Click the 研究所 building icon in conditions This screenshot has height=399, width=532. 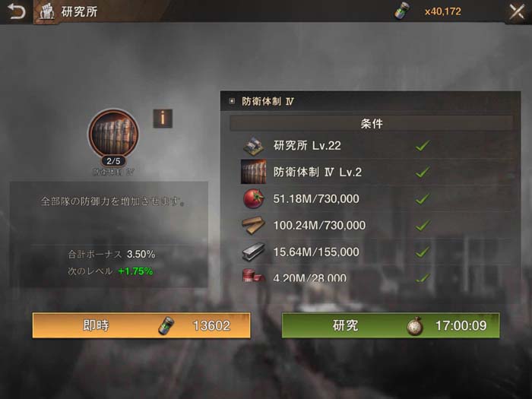253,146
